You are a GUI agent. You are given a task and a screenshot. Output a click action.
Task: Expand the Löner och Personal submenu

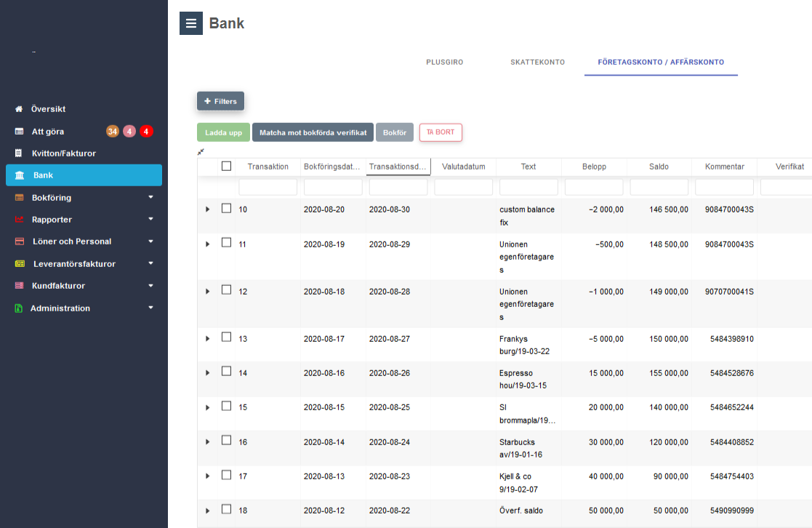click(151, 241)
